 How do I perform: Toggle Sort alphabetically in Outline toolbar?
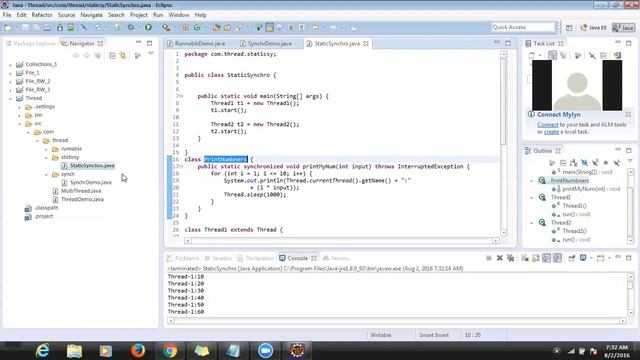[x=574, y=163]
